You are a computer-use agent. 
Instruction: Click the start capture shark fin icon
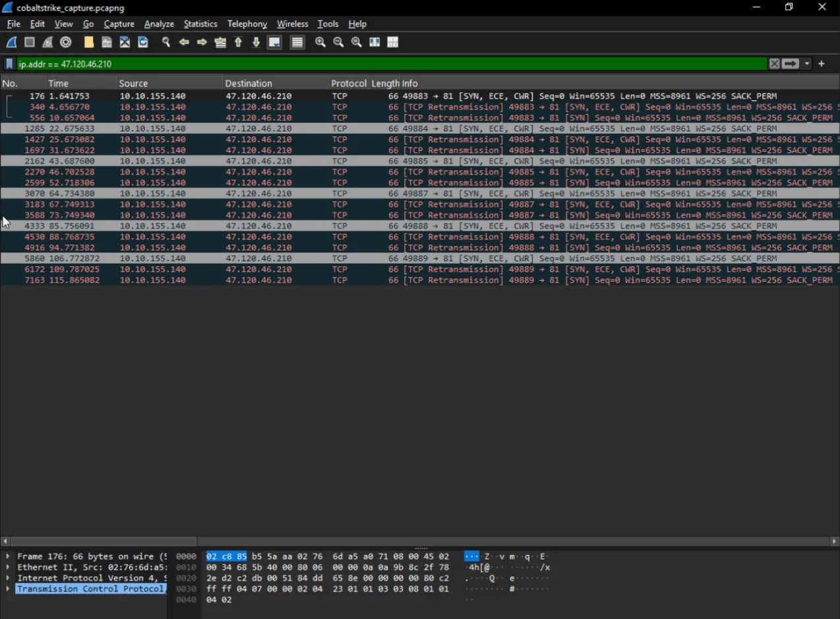(11, 42)
